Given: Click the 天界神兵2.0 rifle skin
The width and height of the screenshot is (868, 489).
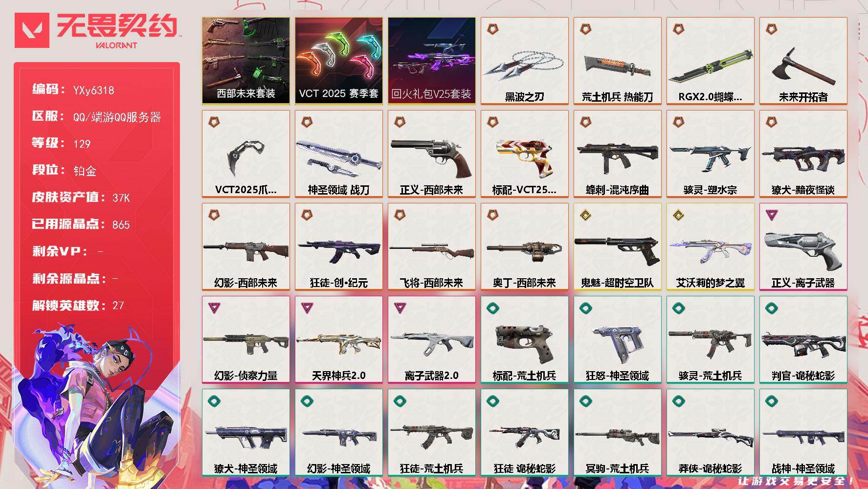Looking at the screenshot, I should click(x=338, y=340).
